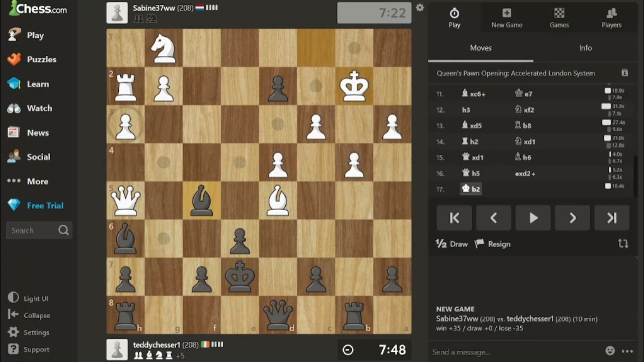
Task: Select the Games tab
Action: pos(559,18)
